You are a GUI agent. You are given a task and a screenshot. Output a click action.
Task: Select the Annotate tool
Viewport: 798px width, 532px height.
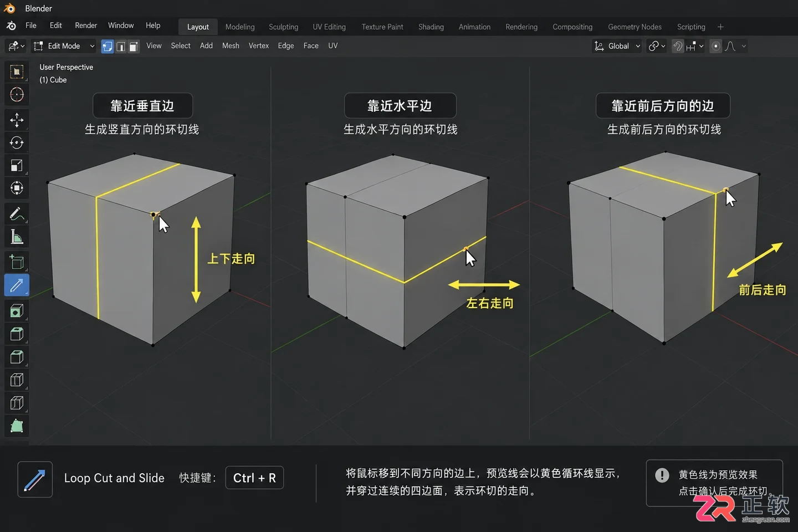pyautogui.click(x=17, y=213)
